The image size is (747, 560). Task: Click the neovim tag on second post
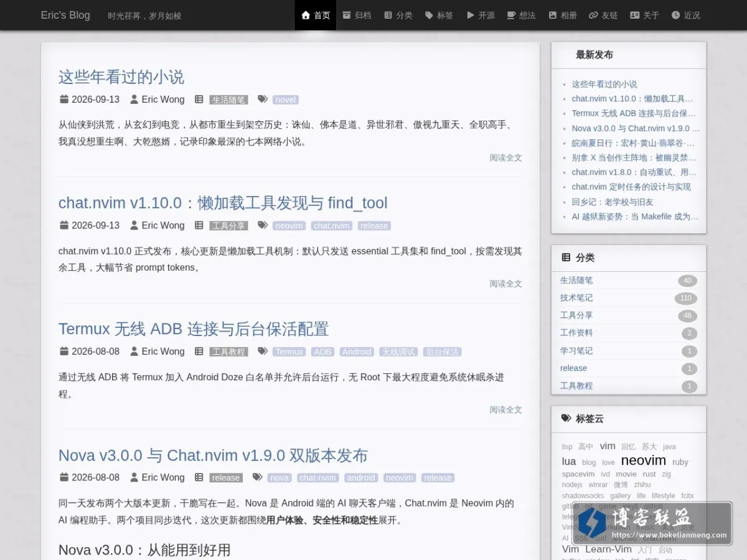289,226
